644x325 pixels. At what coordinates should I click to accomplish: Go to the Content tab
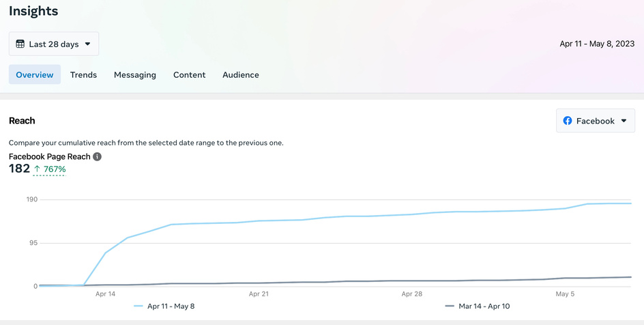point(189,75)
